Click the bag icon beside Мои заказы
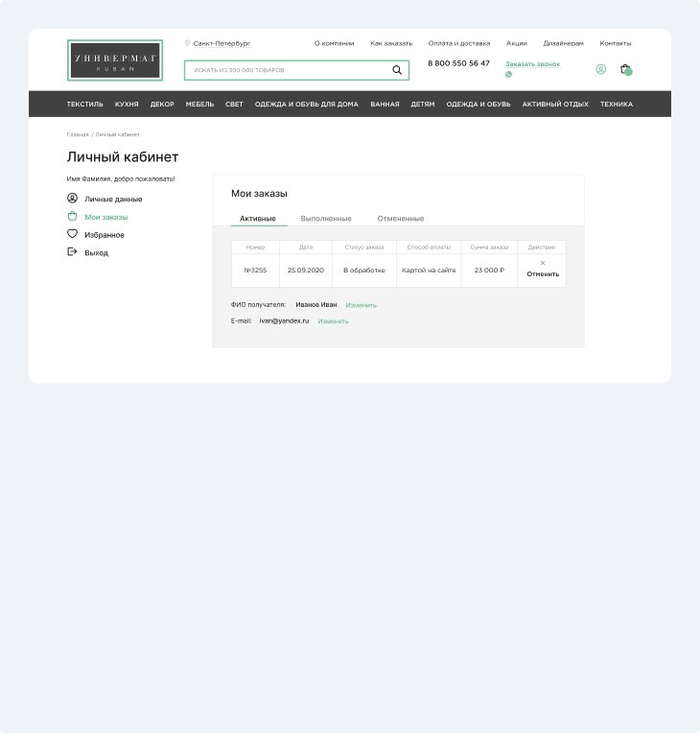 (x=73, y=216)
